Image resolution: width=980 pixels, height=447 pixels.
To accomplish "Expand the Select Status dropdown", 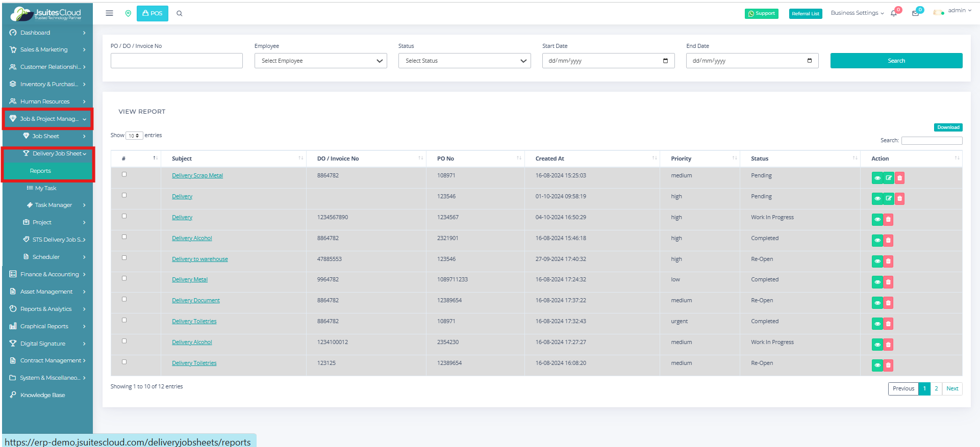I will 464,61.
